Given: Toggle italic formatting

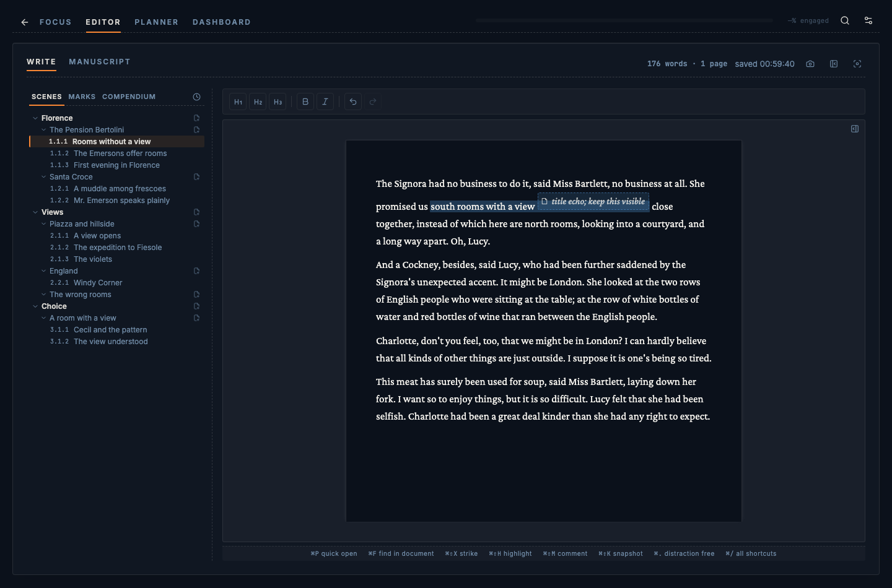Looking at the screenshot, I should tap(325, 102).
